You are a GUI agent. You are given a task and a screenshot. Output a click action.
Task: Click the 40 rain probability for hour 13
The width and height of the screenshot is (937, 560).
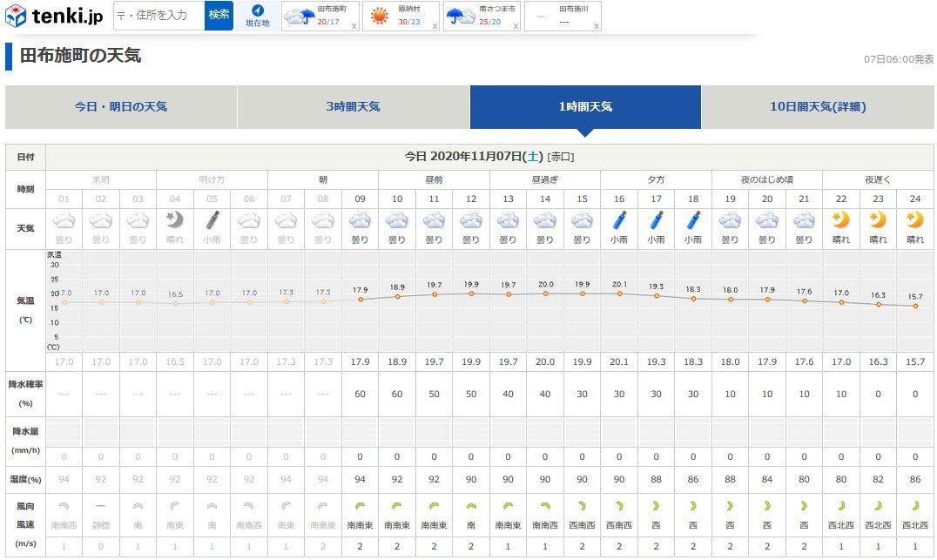click(508, 395)
